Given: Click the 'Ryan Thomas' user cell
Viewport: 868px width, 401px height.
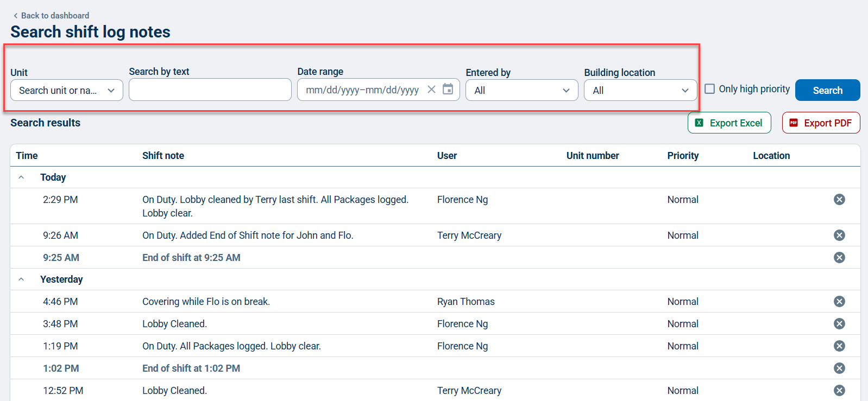Looking at the screenshot, I should [x=466, y=302].
